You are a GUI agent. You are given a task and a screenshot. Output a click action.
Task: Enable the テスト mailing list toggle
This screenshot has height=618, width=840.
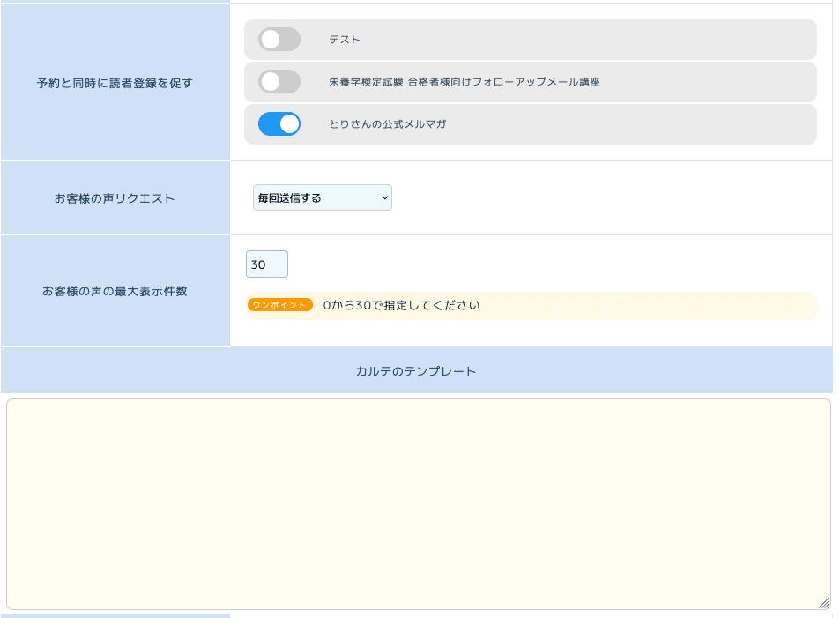pyautogui.click(x=279, y=39)
